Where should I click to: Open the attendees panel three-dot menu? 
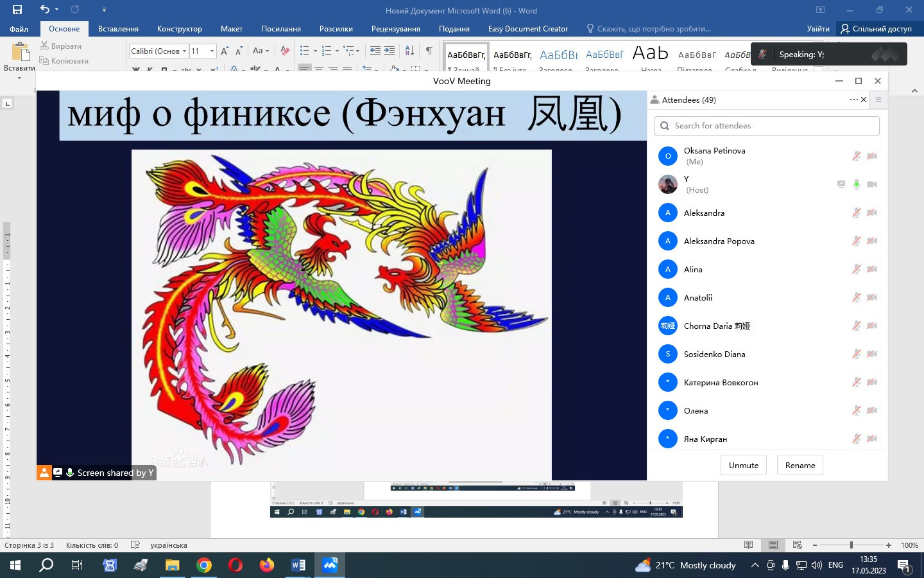click(853, 100)
